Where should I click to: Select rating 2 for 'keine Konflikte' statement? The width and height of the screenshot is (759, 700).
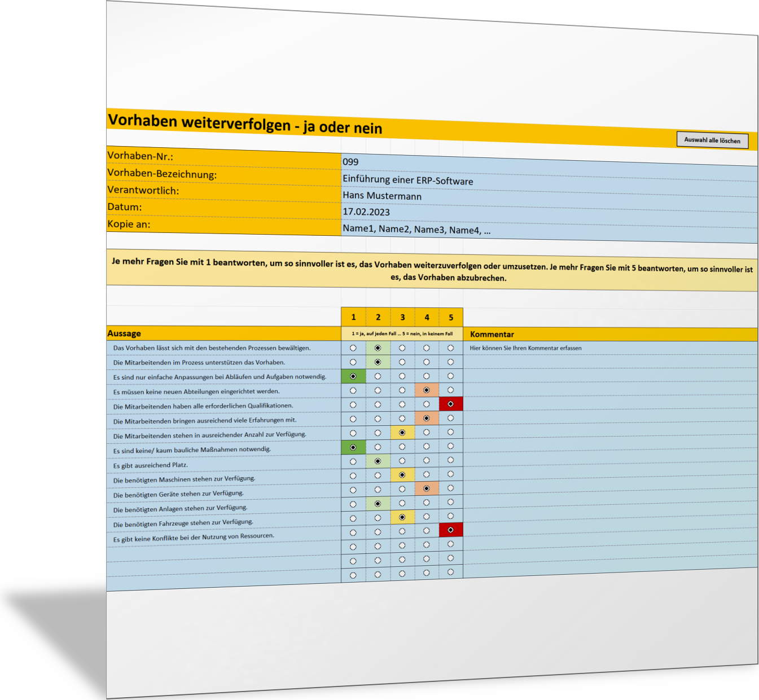pyautogui.click(x=378, y=532)
